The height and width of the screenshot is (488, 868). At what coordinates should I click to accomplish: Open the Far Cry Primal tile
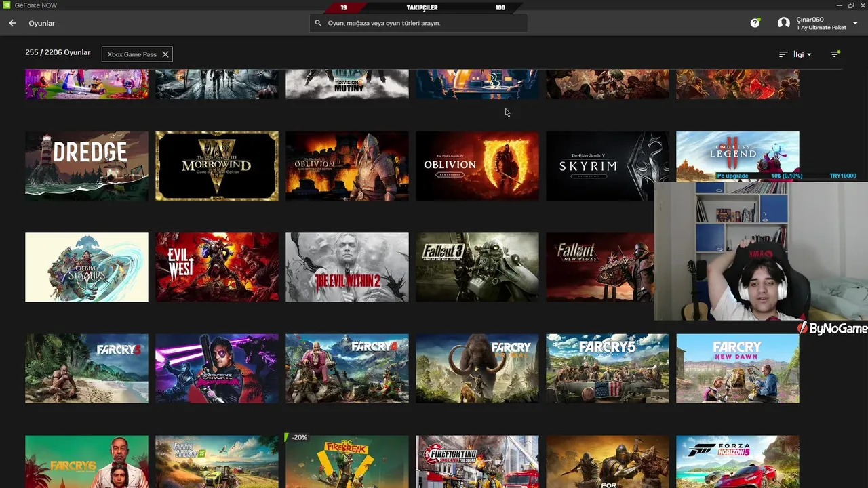477,369
